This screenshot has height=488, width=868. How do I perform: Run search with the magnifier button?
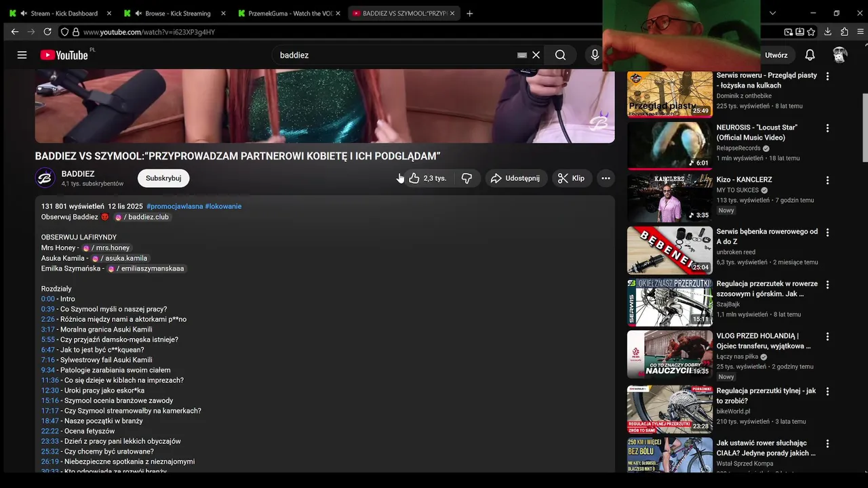pyautogui.click(x=560, y=55)
